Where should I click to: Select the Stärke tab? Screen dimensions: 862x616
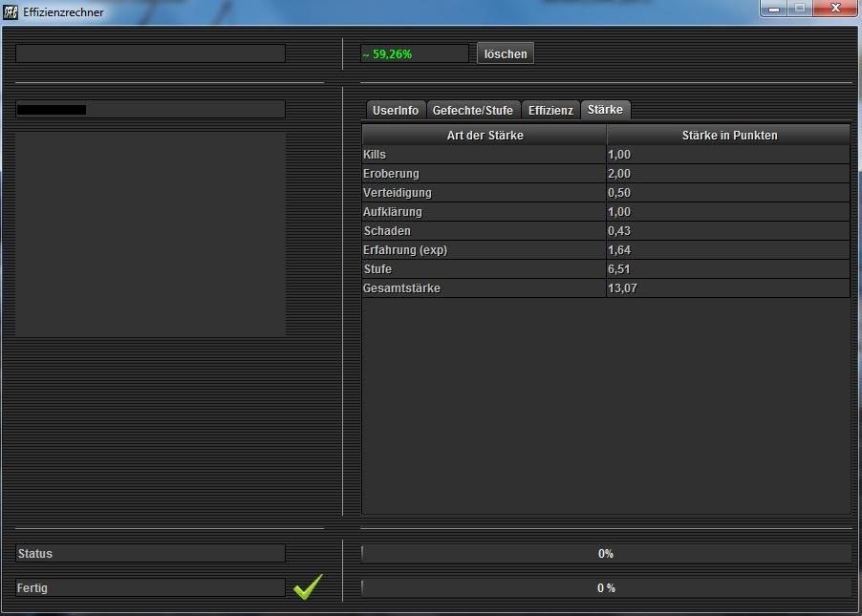click(x=605, y=110)
